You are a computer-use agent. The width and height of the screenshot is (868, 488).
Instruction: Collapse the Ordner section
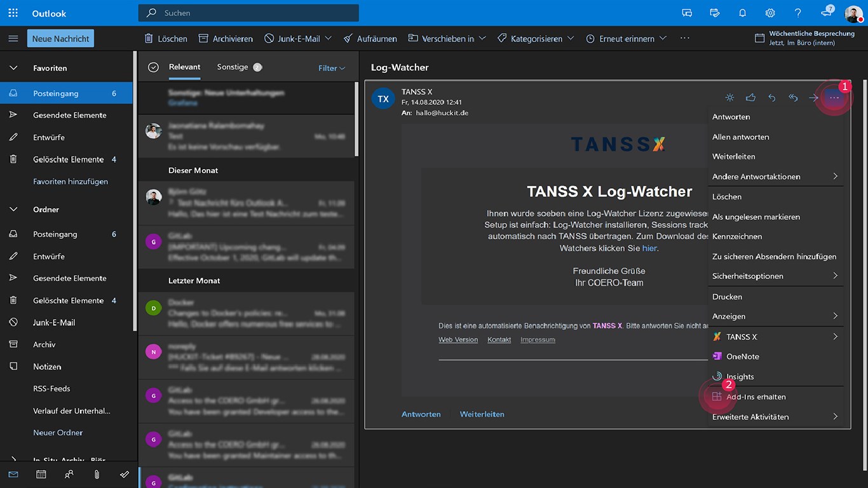(13, 209)
